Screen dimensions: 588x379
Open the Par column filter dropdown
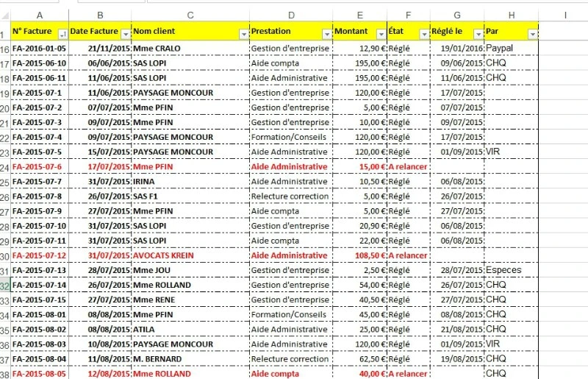point(532,35)
